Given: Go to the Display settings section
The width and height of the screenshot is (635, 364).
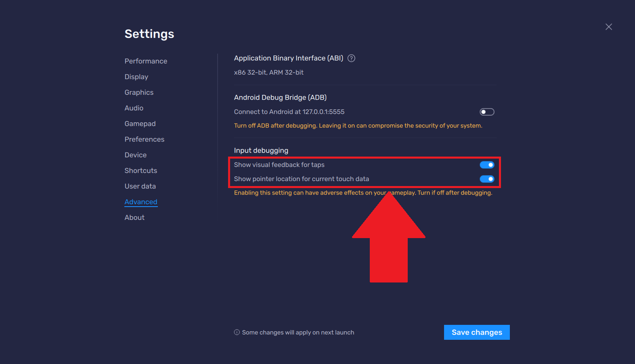Looking at the screenshot, I should coord(136,77).
